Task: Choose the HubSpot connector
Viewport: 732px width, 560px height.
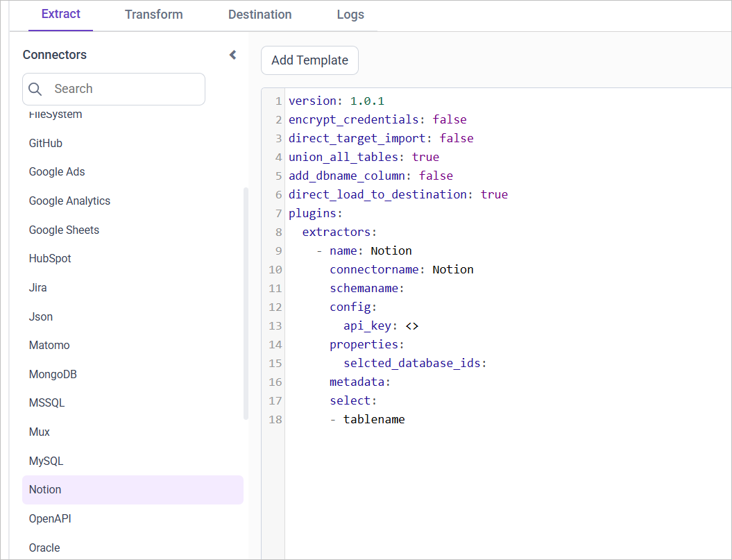Action: (50, 258)
